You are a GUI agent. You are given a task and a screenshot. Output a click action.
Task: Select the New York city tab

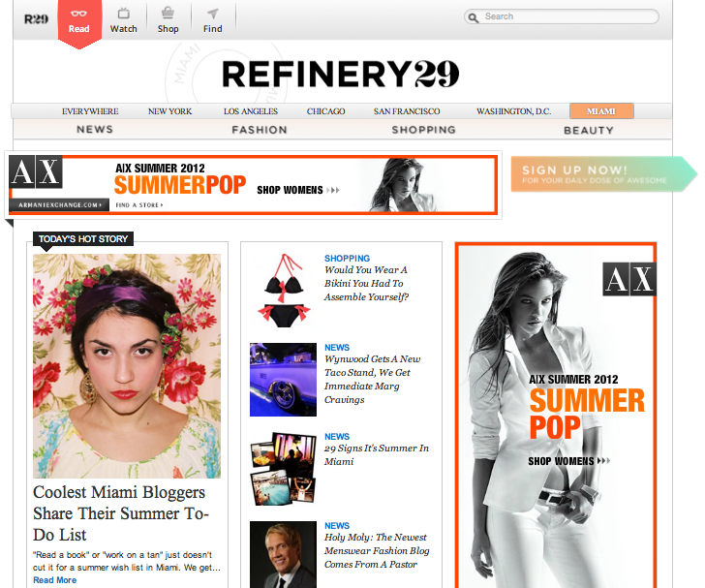click(x=170, y=111)
